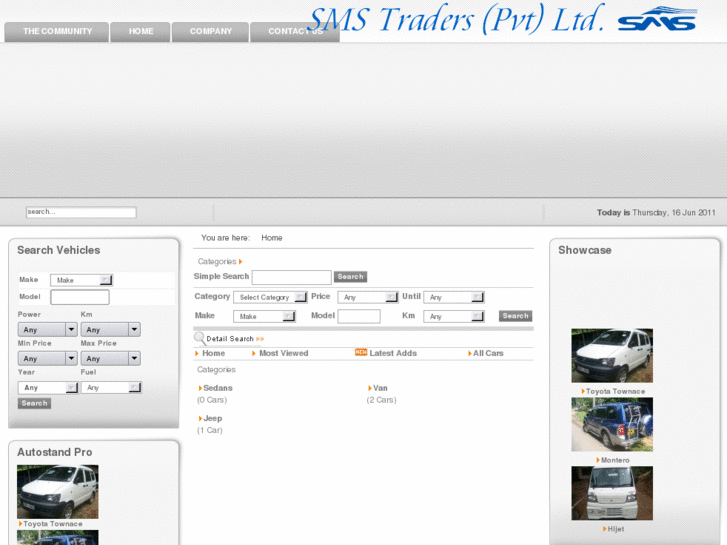
Task: Open the Hijet thumbnail in Showcase
Action: [x=612, y=493]
